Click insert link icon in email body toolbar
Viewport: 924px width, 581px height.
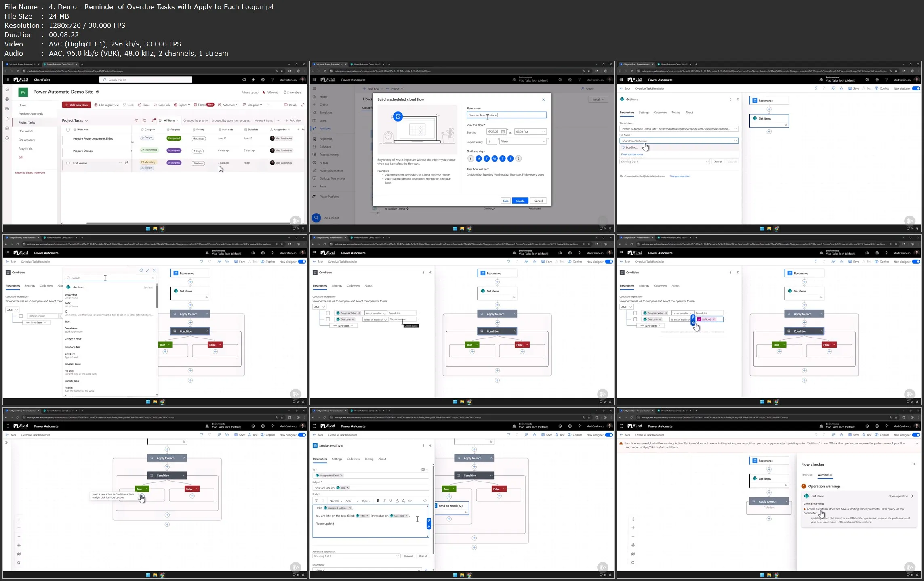pyautogui.click(x=410, y=501)
